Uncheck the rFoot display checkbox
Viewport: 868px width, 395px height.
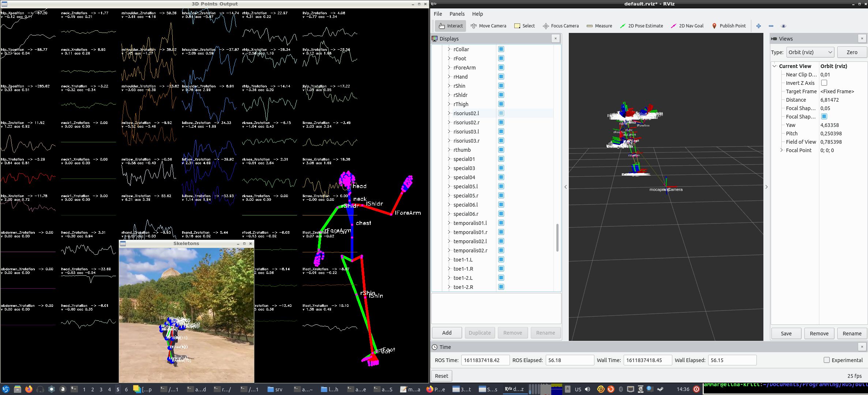tap(501, 58)
